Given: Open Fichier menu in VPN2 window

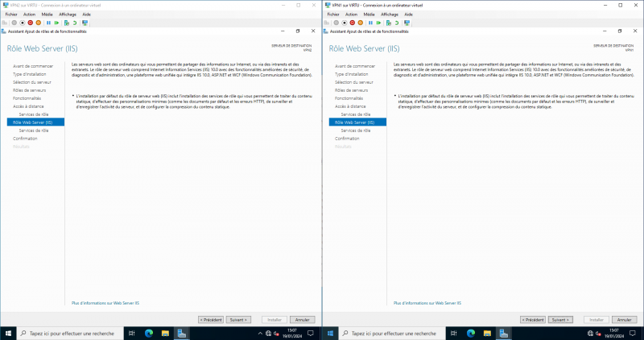Looking at the screenshot, I should click(11, 15).
